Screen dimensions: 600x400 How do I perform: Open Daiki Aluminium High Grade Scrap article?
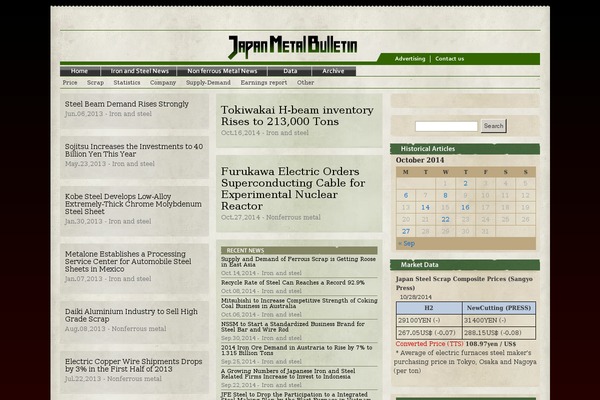point(131,315)
